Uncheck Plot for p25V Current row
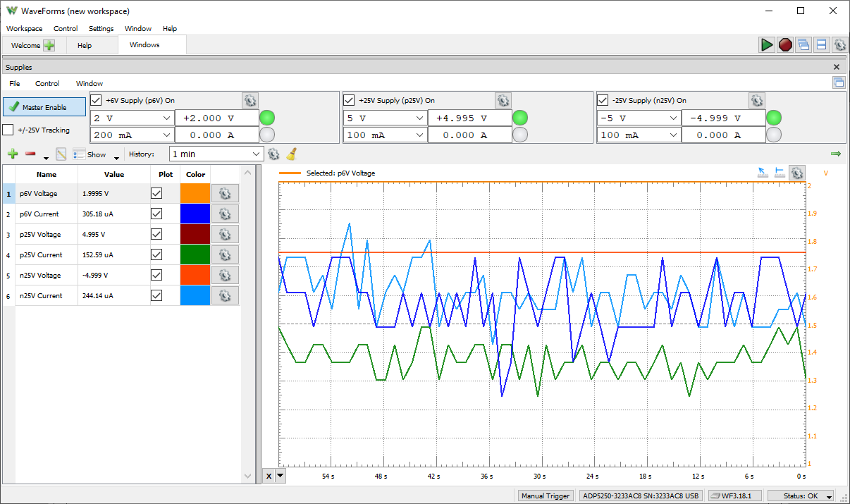The image size is (850, 504). (156, 254)
